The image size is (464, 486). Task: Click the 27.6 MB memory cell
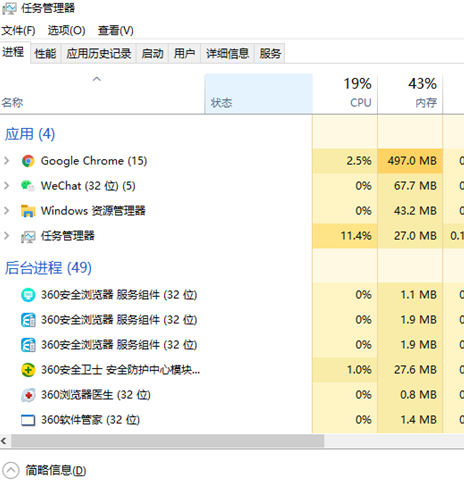pyautogui.click(x=410, y=370)
